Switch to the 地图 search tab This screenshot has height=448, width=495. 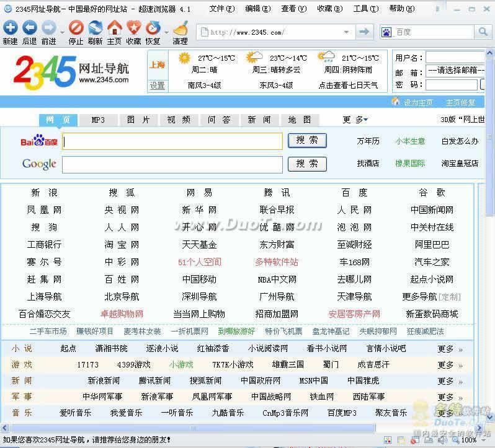pos(300,120)
